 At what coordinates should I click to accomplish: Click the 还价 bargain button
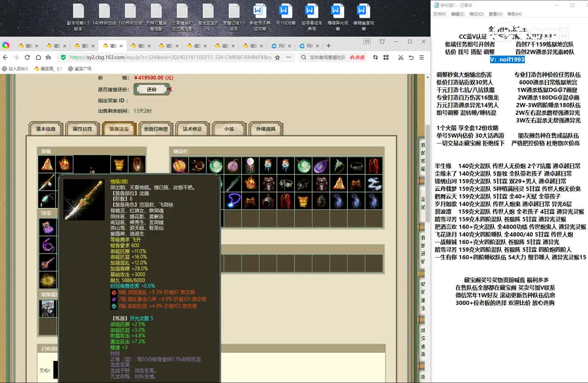[x=152, y=90]
